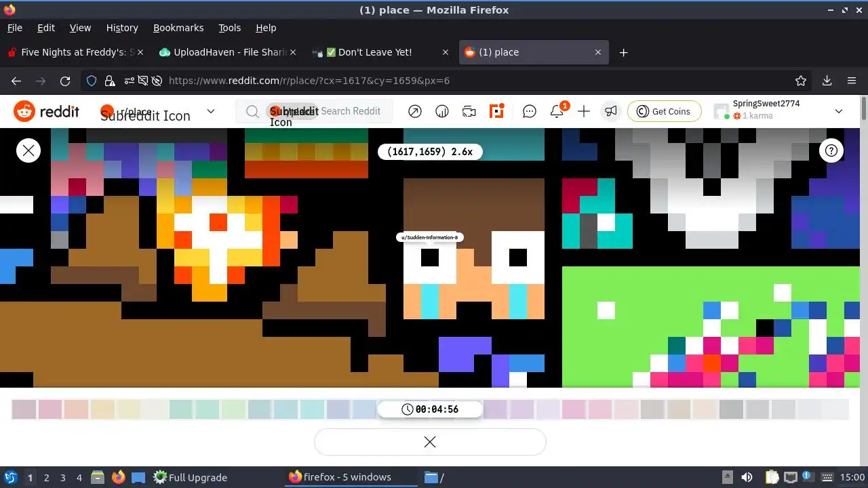This screenshot has height=488, width=868.
Task: Open Reddit chat bubble
Action: point(530,111)
